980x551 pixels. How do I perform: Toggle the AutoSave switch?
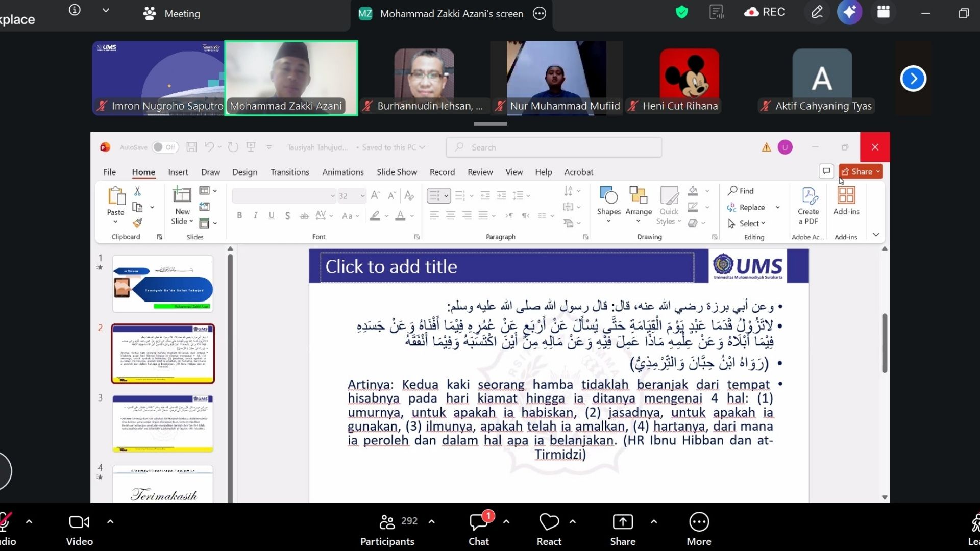click(x=165, y=147)
